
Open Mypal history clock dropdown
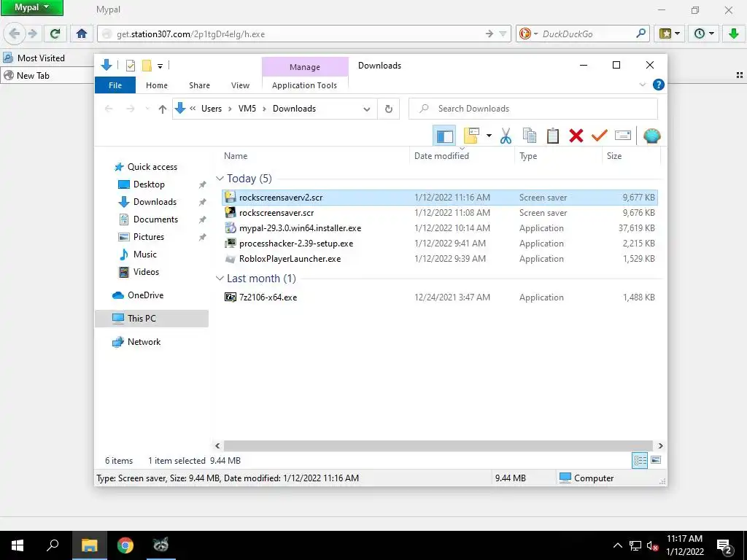704,34
